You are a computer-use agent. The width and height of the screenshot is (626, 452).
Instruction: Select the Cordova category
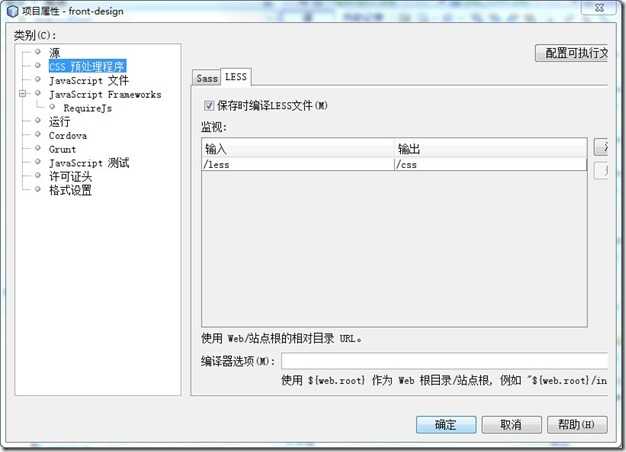pos(67,136)
